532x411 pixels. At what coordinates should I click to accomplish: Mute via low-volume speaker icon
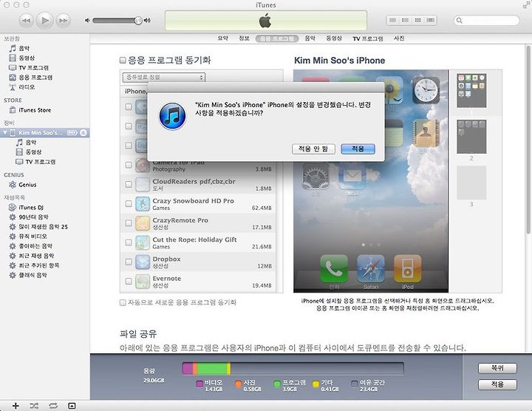coord(87,21)
